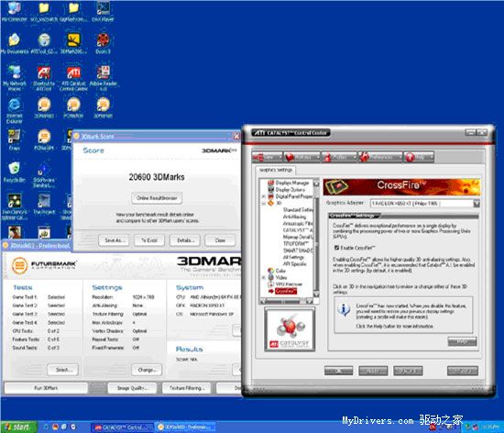Click the tree's vertical scrollbar down arrow

tap(316, 294)
